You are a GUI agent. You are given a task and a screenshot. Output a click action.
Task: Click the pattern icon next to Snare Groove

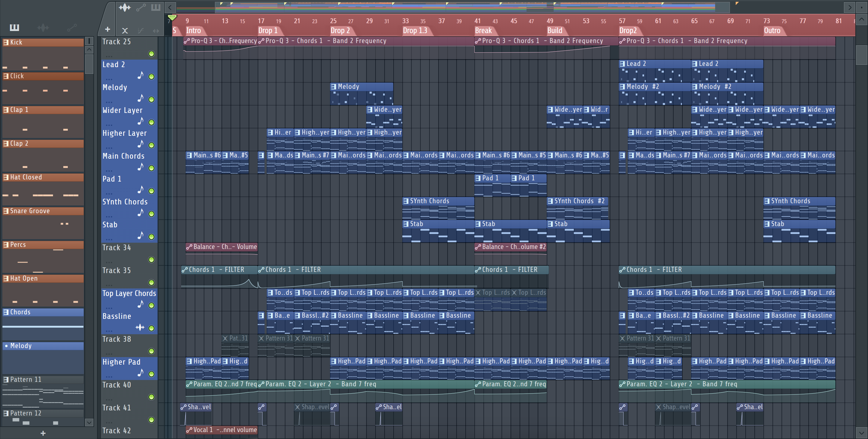coord(6,211)
